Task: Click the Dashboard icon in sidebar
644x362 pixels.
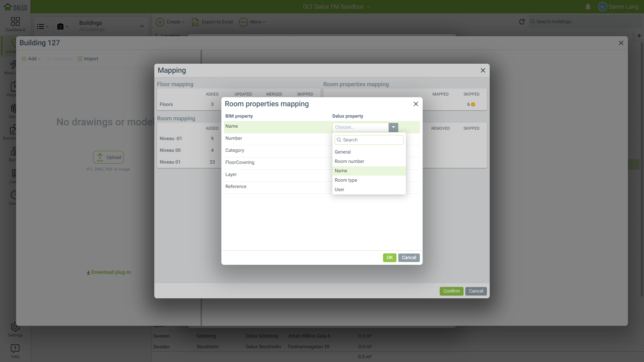Action: pos(15,22)
